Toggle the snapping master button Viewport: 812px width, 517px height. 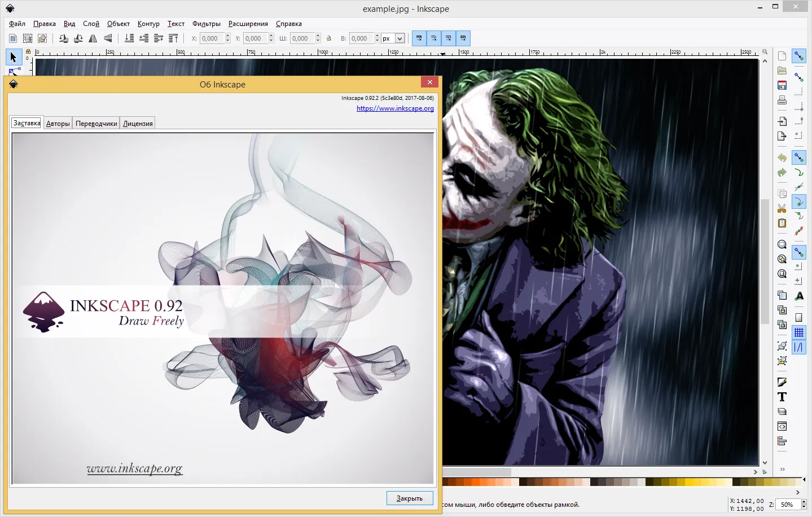coord(798,56)
